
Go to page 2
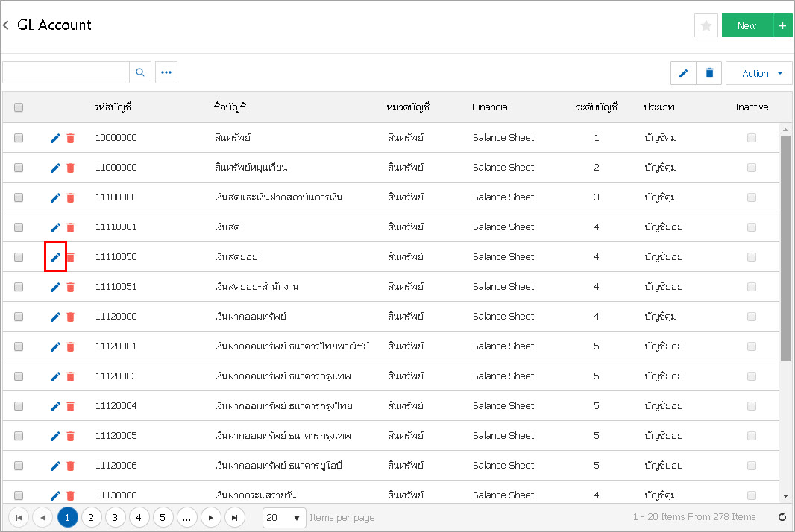click(x=91, y=517)
